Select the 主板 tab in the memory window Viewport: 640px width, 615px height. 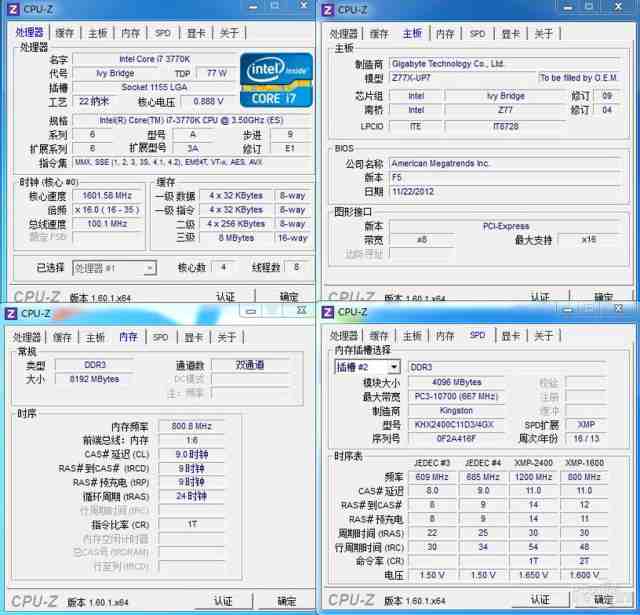[96, 337]
